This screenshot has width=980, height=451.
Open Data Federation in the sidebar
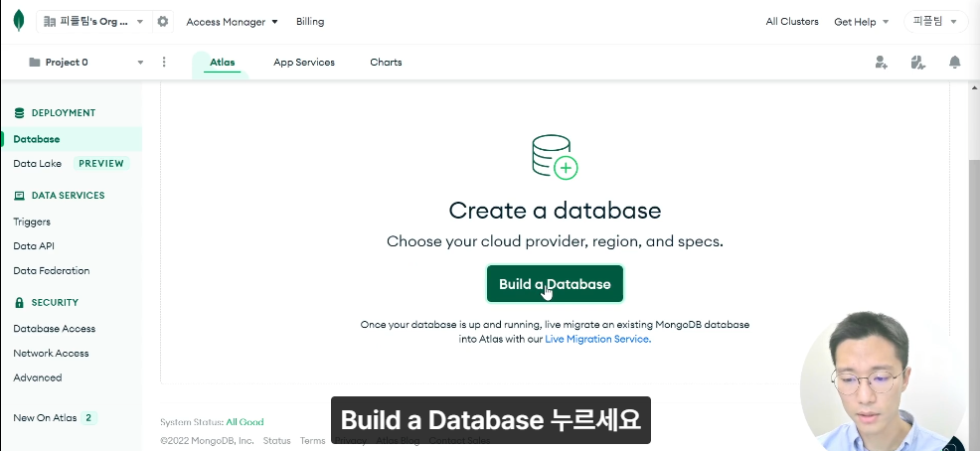[52, 270]
